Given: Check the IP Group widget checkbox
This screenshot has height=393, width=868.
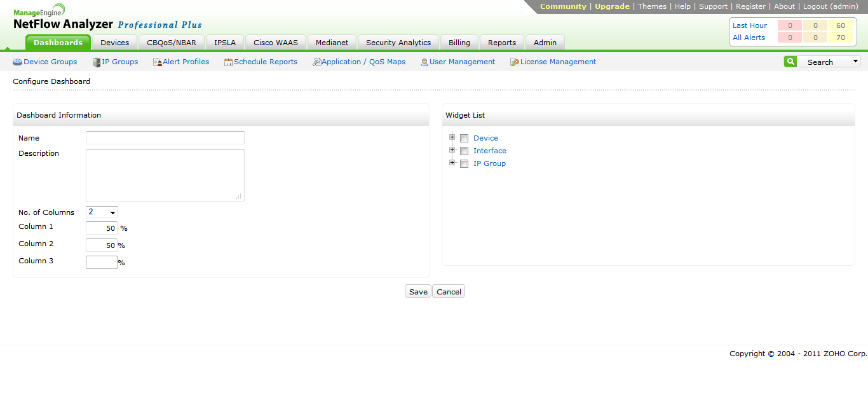Looking at the screenshot, I should pos(465,164).
